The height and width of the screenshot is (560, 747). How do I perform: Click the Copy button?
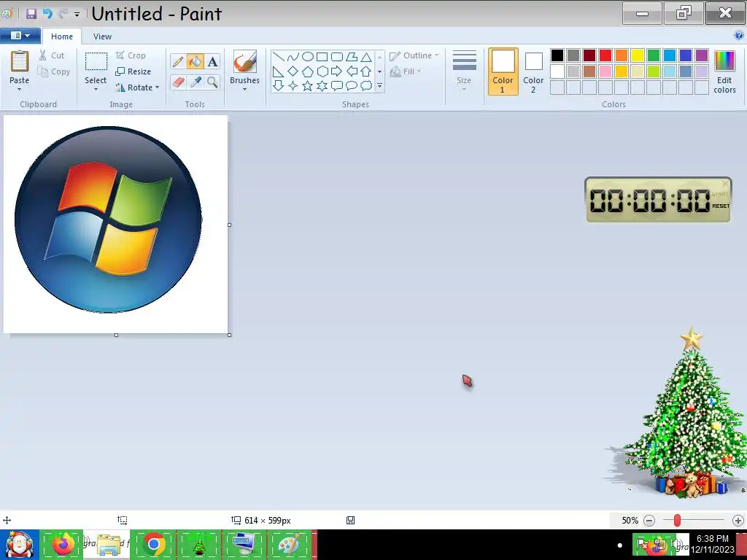pyautogui.click(x=54, y=71)
